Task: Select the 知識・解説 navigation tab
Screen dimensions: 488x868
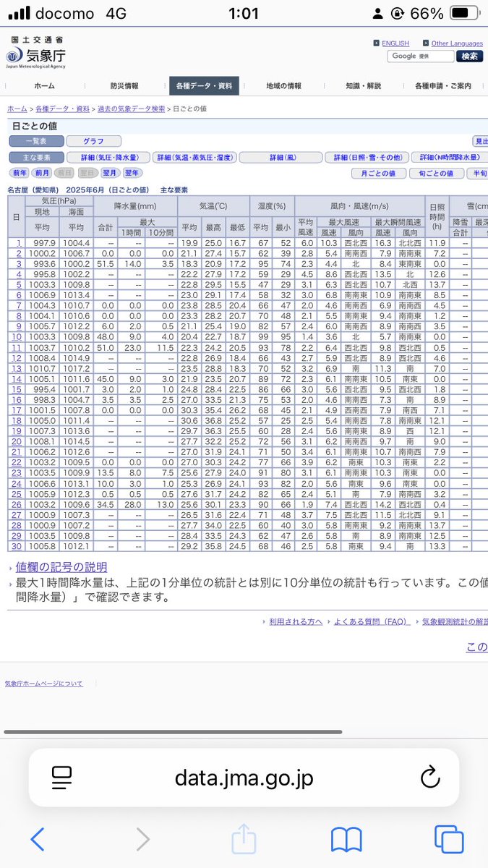Action: 363,86
